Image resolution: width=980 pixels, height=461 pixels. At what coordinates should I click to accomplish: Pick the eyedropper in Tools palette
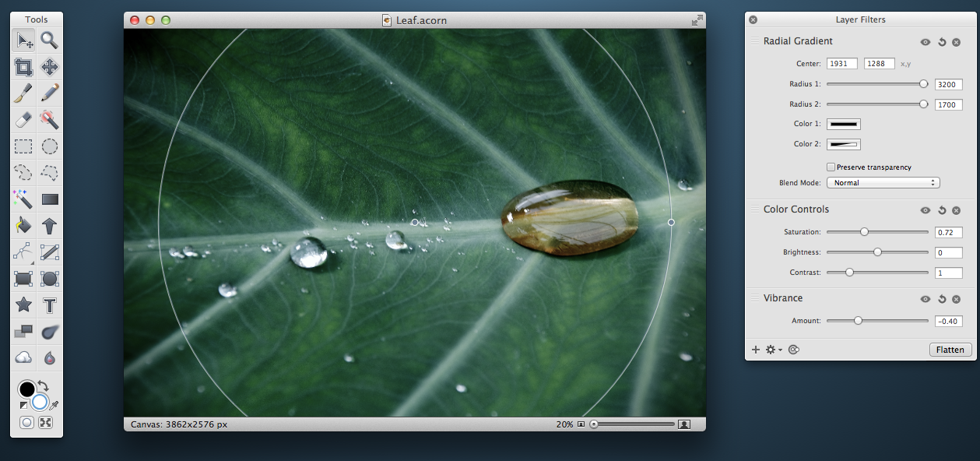54,405
